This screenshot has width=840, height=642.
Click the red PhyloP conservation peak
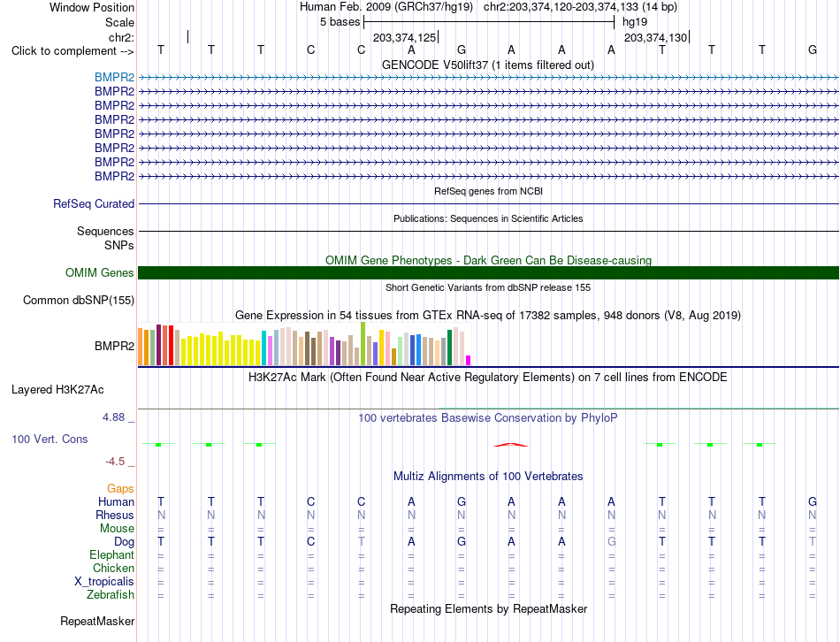(x=511, y=444)
